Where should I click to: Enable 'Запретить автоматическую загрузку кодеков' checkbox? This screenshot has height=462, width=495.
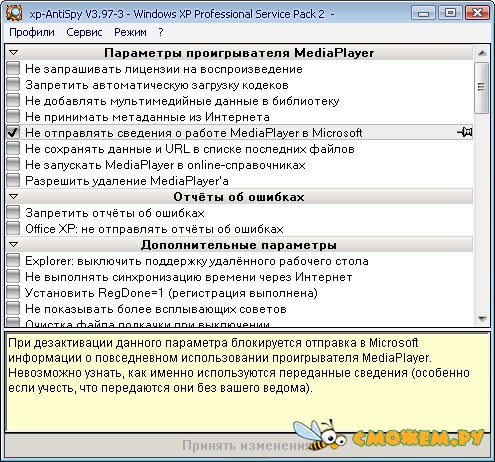click(x=13, y=84)
